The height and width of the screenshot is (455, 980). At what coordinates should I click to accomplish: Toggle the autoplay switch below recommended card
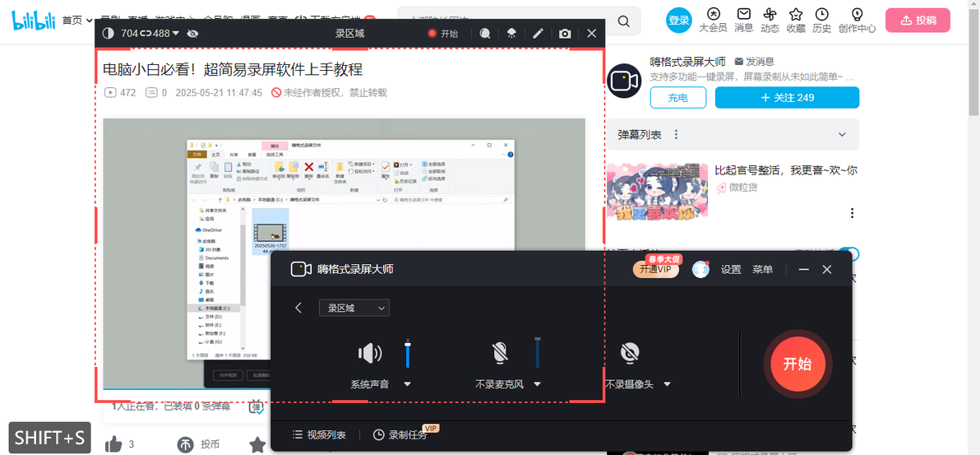[x=850, y=253]
